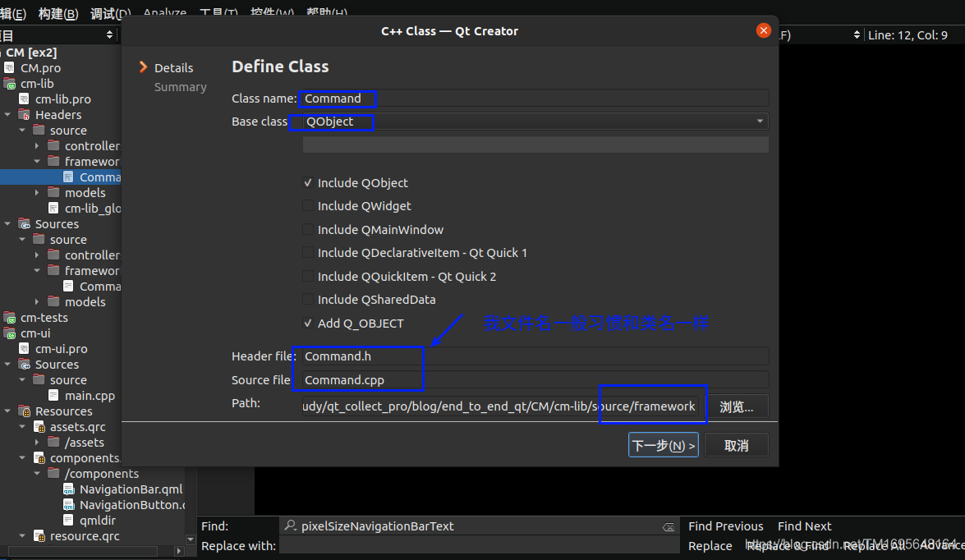The image size is (965, 560).
Task: Click the project tree horizontal scrollbar right arrow
Action: tap(179, 551)
